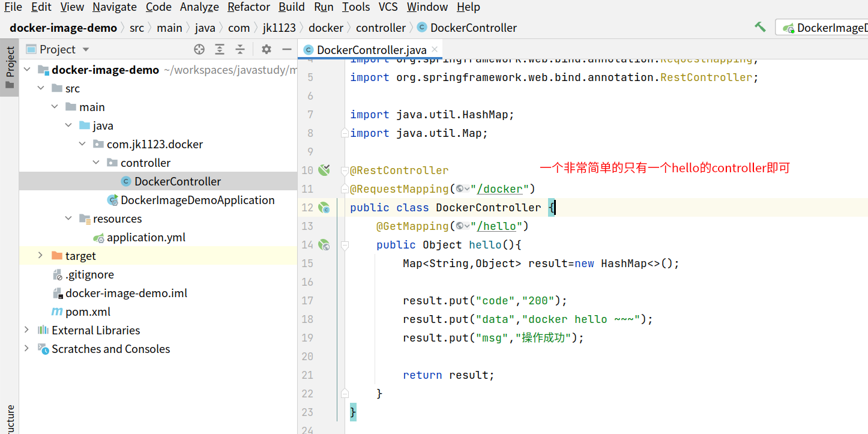
Task: Click the green wrench icon near breadcrumbs
Action: pos(761,27)
